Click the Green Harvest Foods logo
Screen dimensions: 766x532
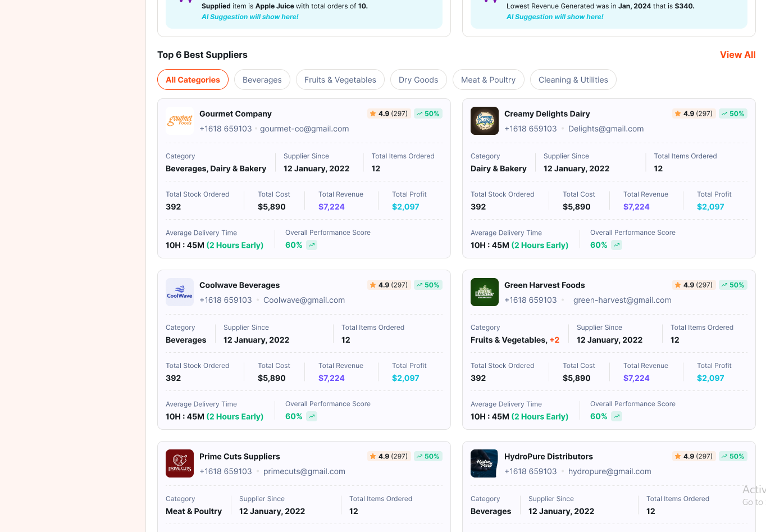[x=484, y=292]
